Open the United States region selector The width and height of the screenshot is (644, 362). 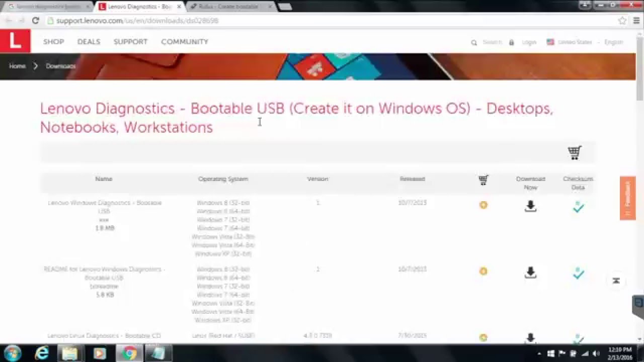click(570, 42)
